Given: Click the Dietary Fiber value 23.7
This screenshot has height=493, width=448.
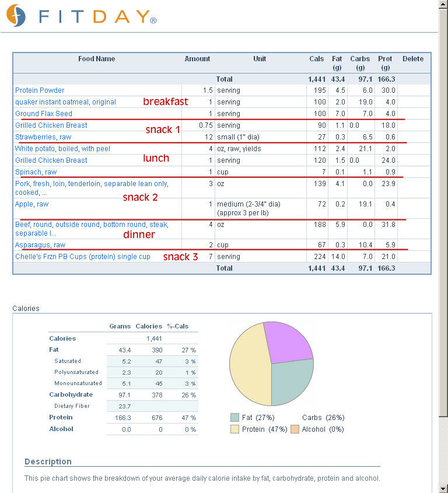Looking at the screenshot, I should 124,406.
